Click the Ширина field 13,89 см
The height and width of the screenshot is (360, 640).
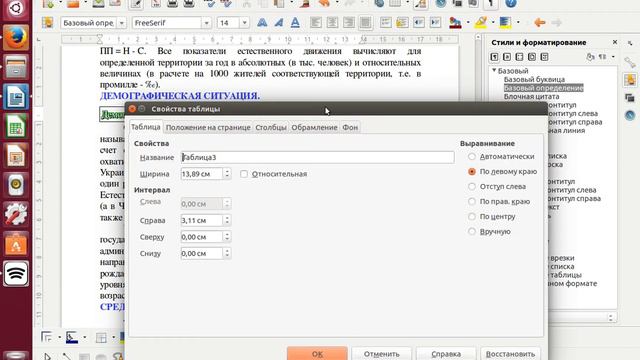point(202,174)
